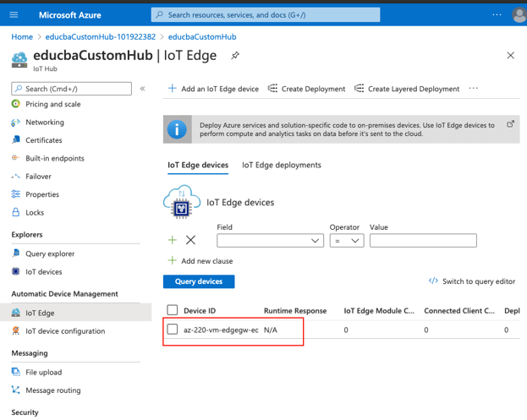
Task: Click the Query explorer icon
Action: coord(15,254)
